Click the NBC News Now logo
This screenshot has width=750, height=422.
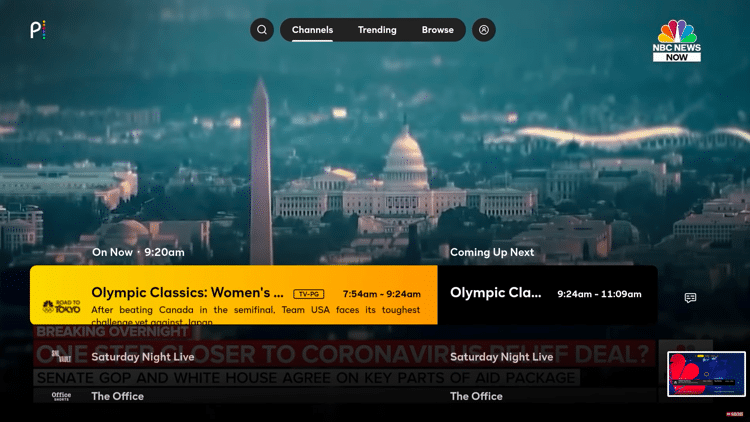(676, 41)
